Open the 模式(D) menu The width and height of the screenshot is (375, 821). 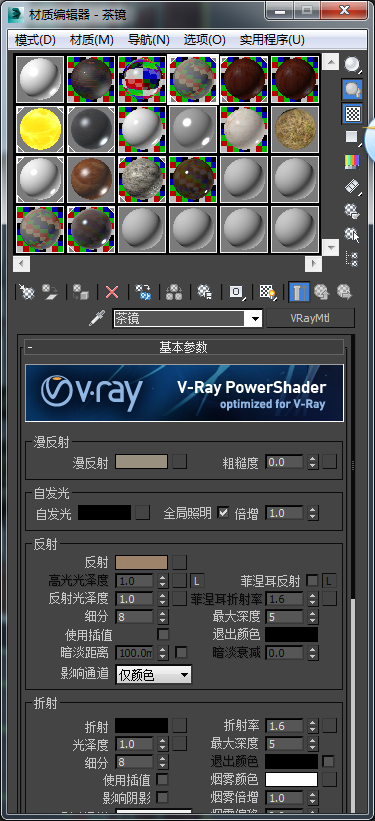36,40
